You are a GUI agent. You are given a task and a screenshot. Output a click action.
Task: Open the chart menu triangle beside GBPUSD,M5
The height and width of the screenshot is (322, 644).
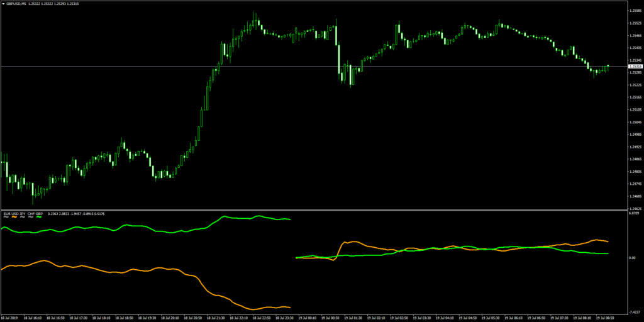(x=3, y=4)
